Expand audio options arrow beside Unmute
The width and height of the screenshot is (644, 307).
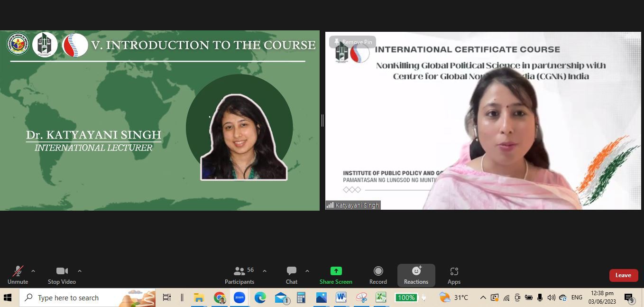coord(33,271)
